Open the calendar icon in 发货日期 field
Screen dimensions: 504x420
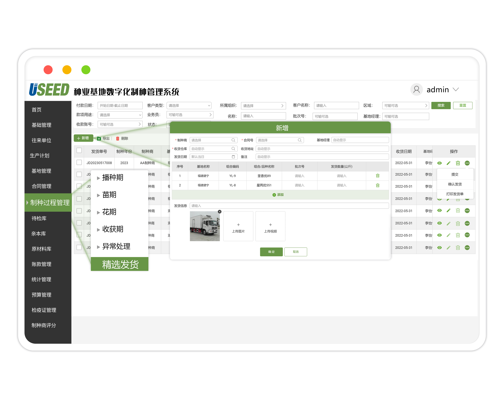[x=233, y=157]
